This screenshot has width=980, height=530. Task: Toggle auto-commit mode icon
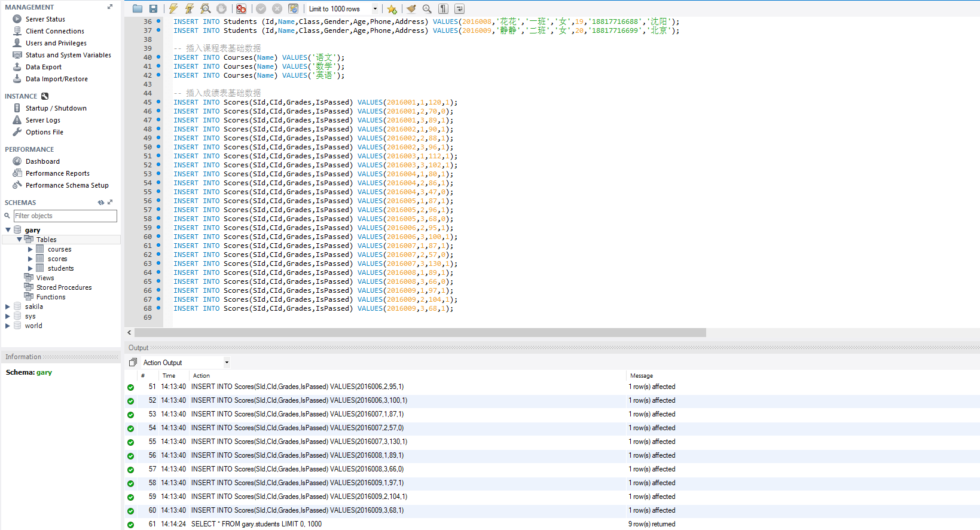pyautogui.click(x=293, y=9)
